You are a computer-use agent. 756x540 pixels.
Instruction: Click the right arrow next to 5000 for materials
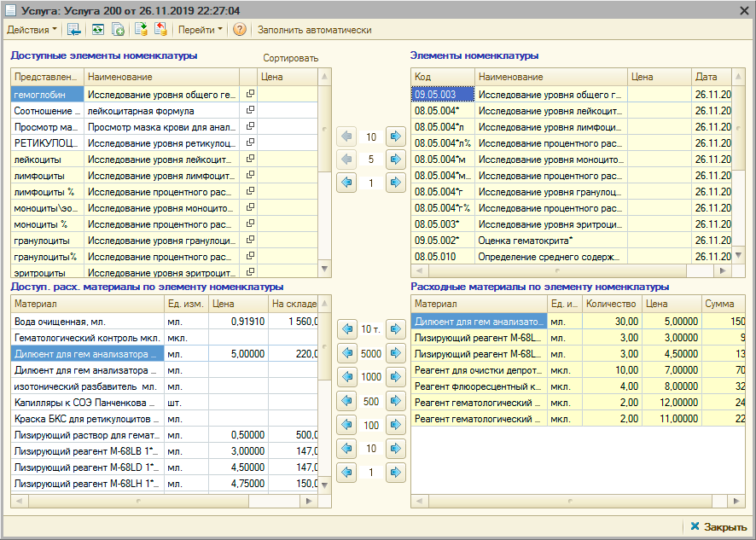(394, 353)
